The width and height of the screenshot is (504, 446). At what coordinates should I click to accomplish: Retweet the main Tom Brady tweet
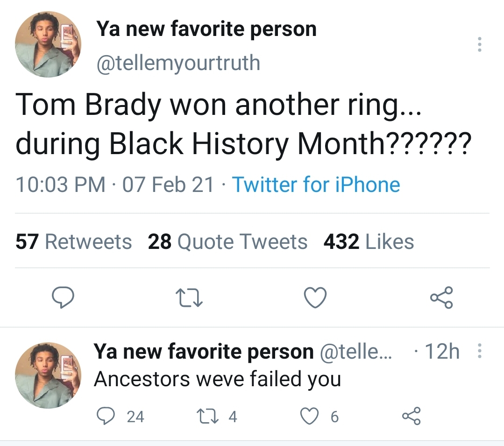[x=190, y=298]
